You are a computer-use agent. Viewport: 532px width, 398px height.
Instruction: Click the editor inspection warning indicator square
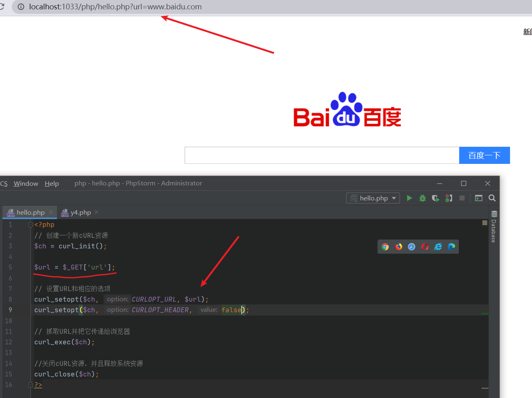485,223
